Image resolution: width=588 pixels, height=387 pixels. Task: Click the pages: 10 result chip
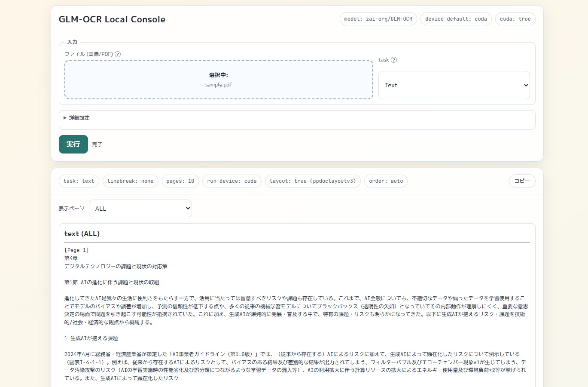pos(180,181)
